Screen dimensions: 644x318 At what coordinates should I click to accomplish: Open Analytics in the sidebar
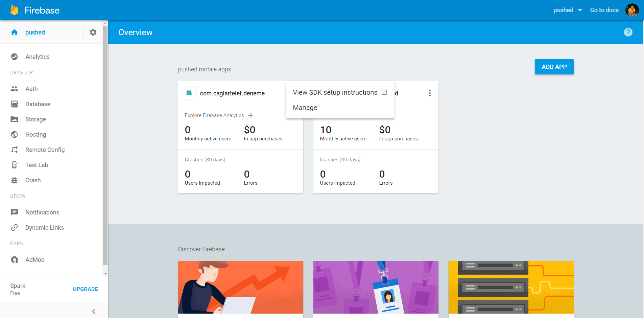pyautogui.click(x=38, y=57)
